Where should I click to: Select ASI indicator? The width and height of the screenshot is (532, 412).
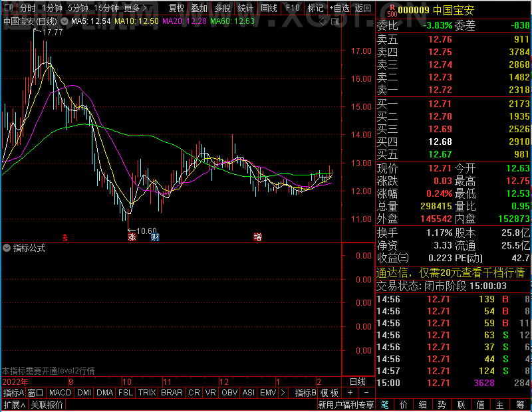pos(248,393)
